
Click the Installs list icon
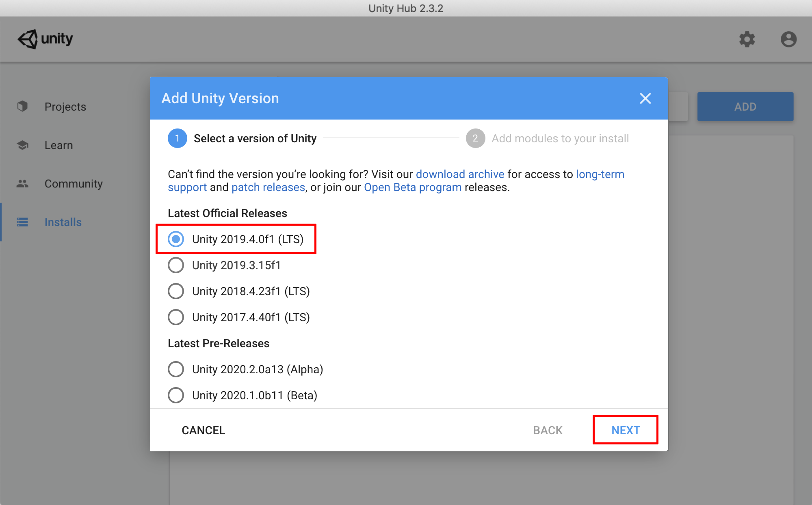point(22,222)
